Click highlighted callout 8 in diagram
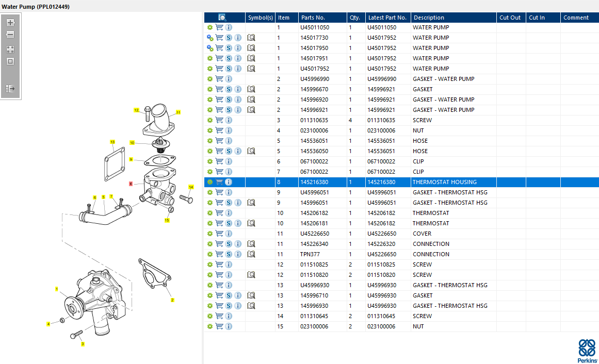The width and height of the screenshot is (599, 364). tap(131, 184)
